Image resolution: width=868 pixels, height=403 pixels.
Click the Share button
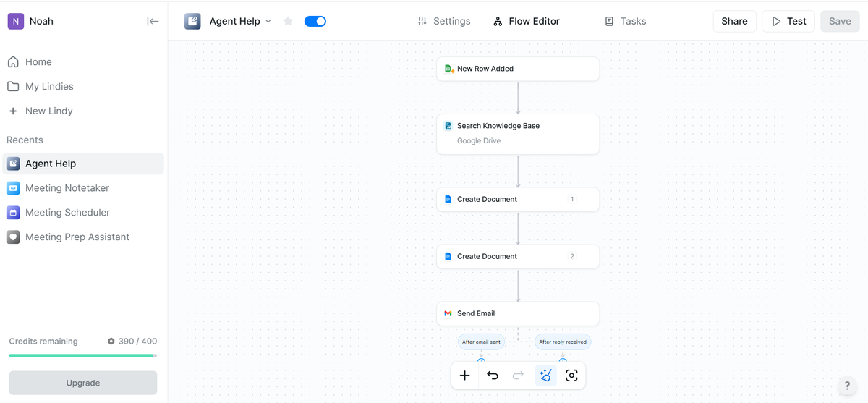[x=734, y=21]
